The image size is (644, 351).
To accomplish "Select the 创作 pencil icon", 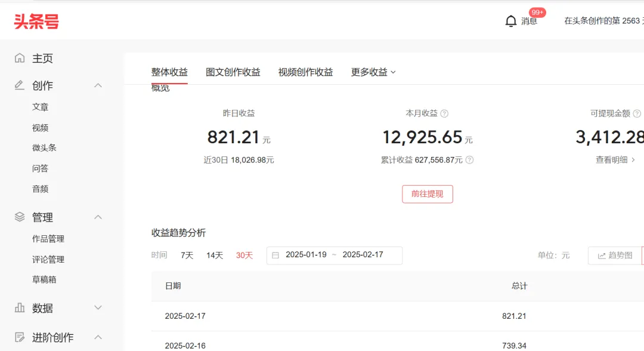I will (20, 85).
